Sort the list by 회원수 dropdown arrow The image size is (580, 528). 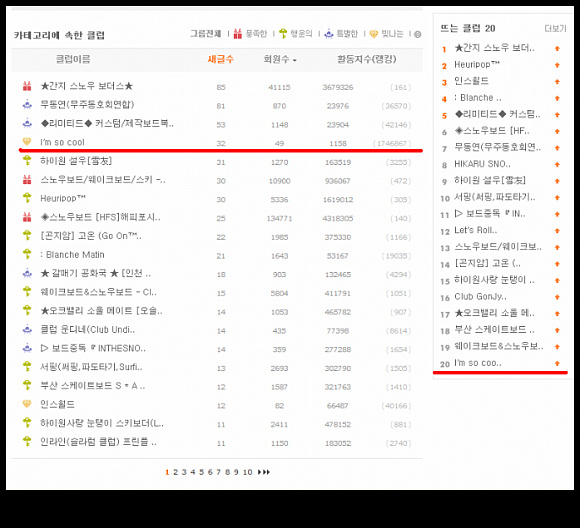coord(295,60)
